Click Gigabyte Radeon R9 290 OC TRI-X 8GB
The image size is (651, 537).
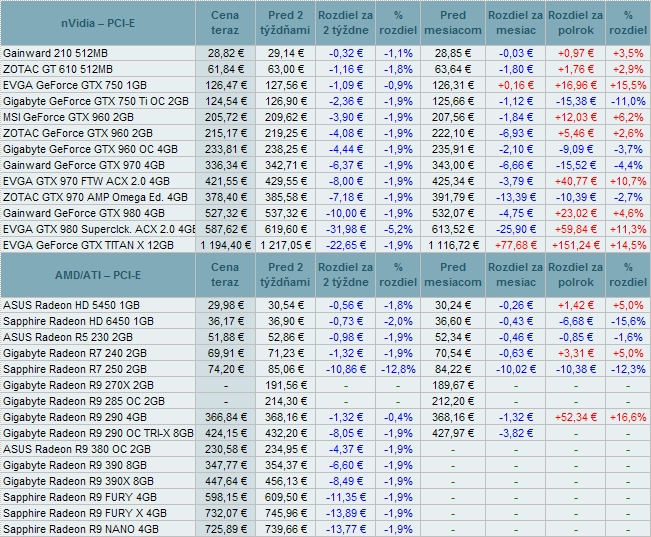tap(98, 433)
